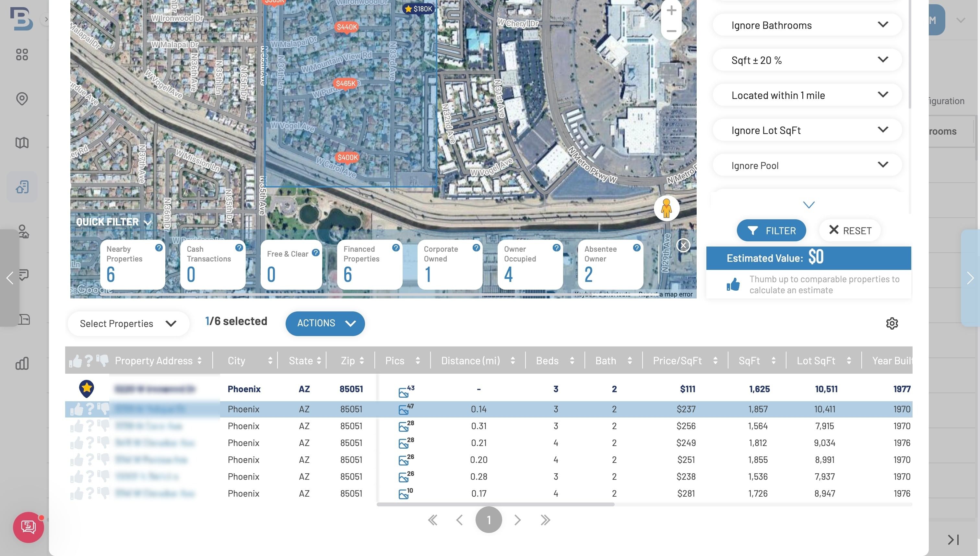Screen dimensions: 980x556
Task: Thumb up the 0.14 mile Phoenix property
Action: 76,409
